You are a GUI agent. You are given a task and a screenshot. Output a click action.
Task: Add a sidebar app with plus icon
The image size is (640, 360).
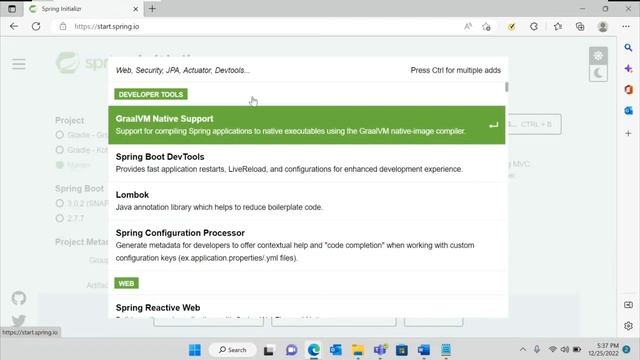tap(628, 133)
